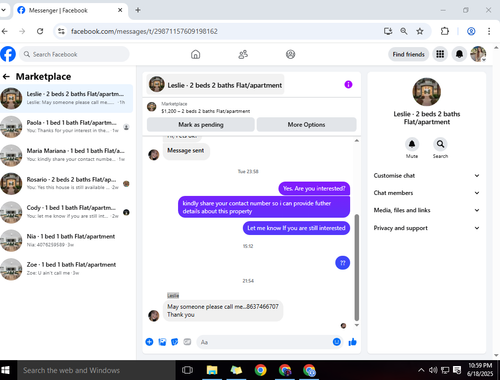Open the Home feed icon
Viewport: 500px width, 380px height.
click(196, 54)
